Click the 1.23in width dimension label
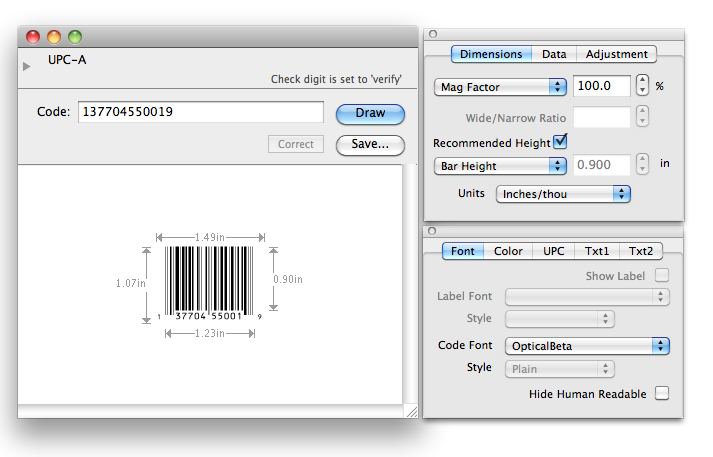Image resolution: width=713 pixels, height=457 pixels. point(210,334)
